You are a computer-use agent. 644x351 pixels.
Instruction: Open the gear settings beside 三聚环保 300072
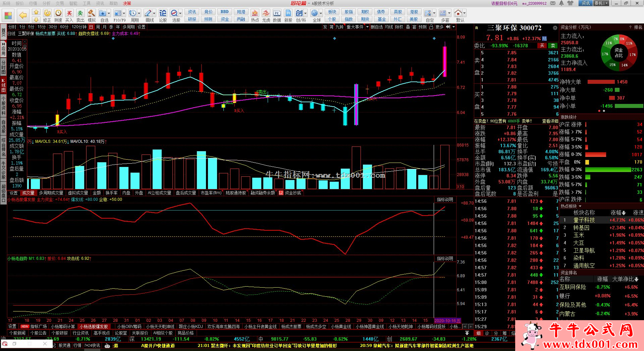click(x=555, y=28)
